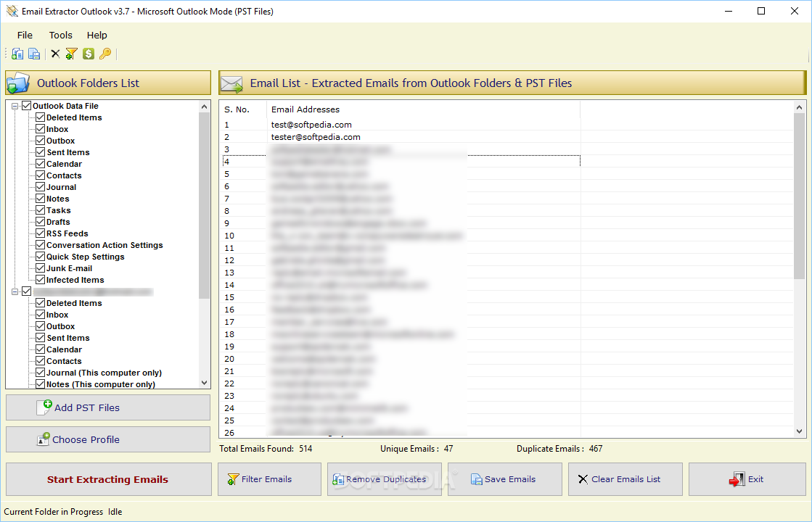Click Clear Emails List button
Screen dimensions: 812x522
(625, 479)
